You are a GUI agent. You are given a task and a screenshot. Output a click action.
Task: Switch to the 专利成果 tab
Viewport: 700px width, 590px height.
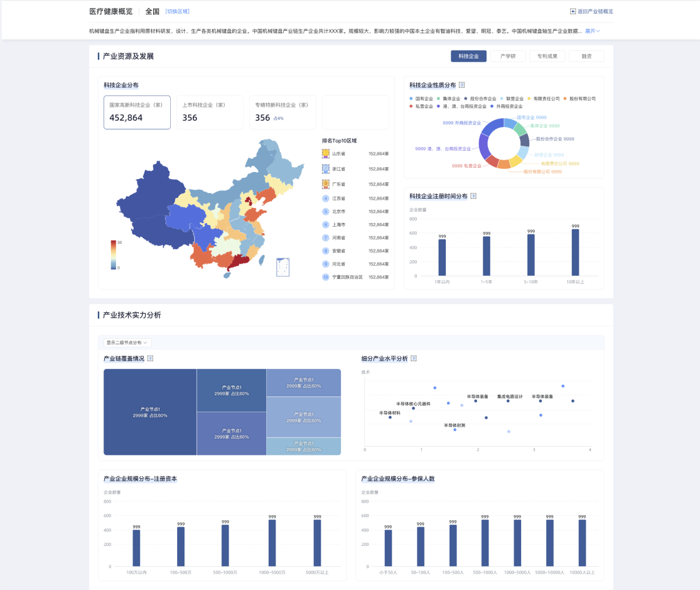click(547, 57)
